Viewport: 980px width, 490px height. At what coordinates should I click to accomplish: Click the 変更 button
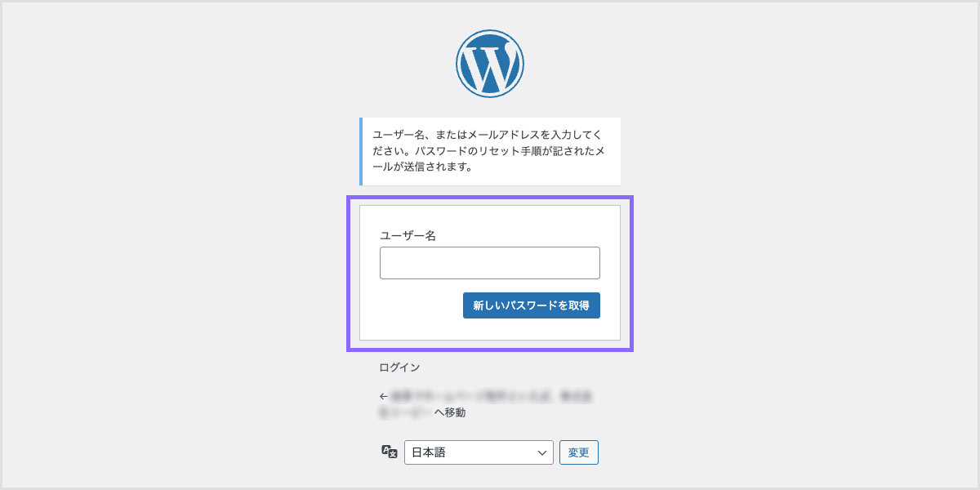coord(579,452)
